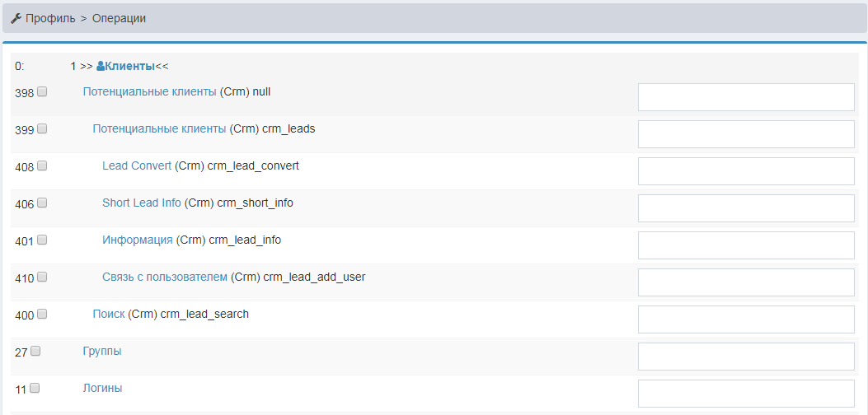Select the checkbox for row 401
This screenshot has height=415, width=868.
tap(42, 240)
